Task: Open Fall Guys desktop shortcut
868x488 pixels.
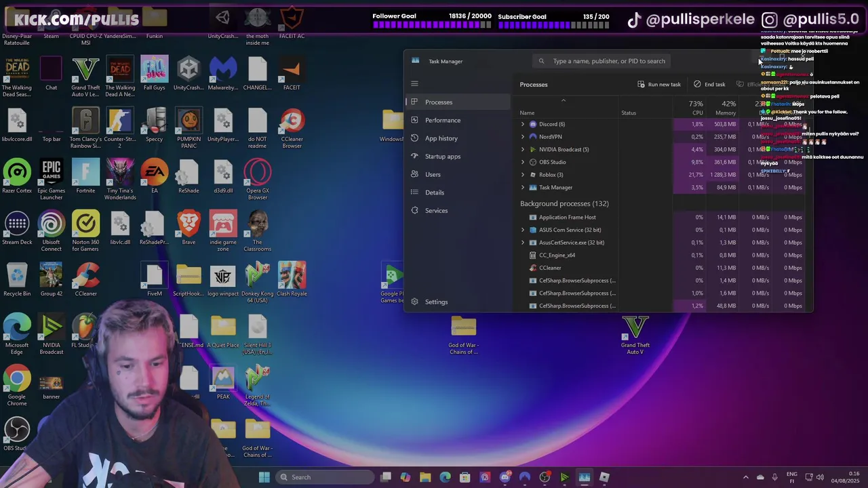Action: 154,74
